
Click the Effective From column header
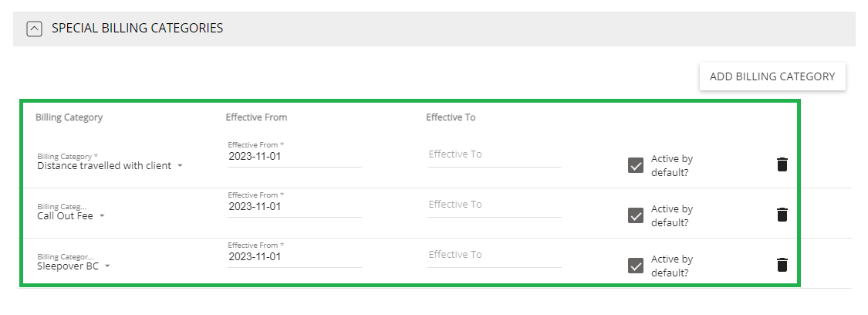point(256,117)
